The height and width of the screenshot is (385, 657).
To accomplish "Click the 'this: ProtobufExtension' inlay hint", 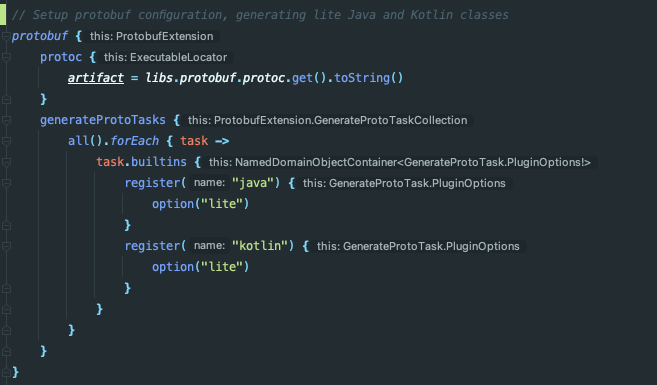I will click(x=152, y=36).
